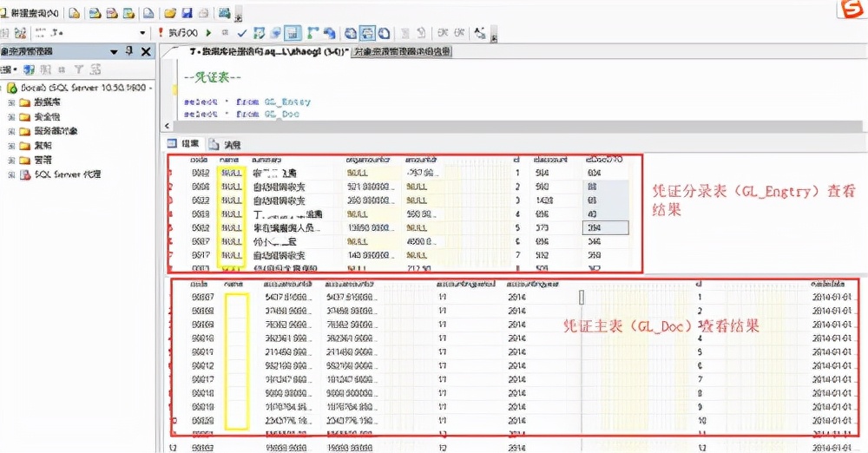
Task: Open the 结果 results tab
Action: [184, 143]
